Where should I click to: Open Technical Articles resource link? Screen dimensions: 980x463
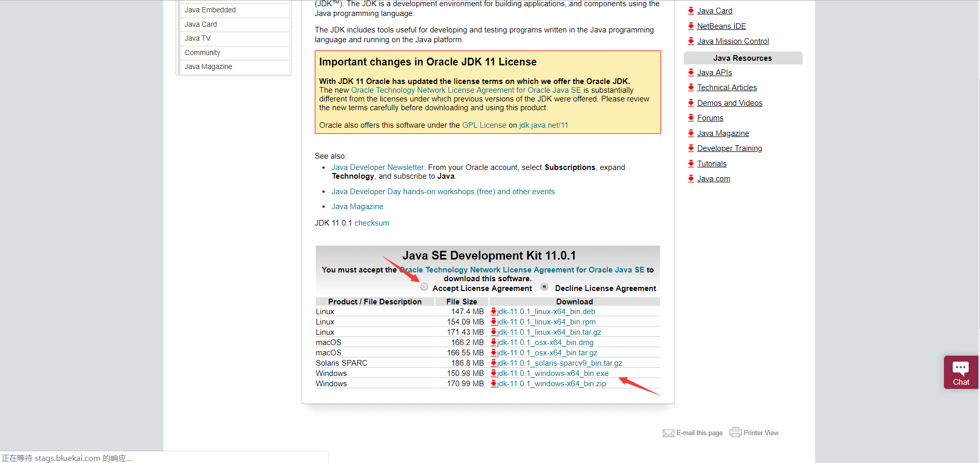click(x=727, y=88)
